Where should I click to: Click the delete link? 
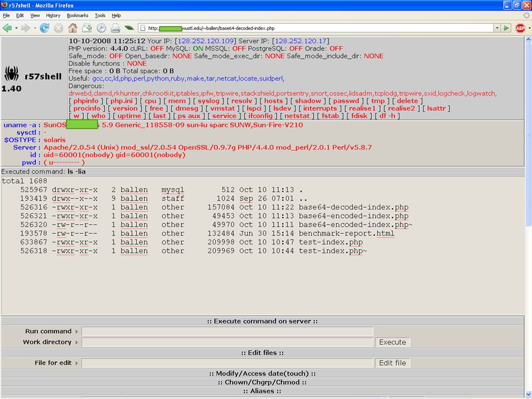tap(407, 101)
